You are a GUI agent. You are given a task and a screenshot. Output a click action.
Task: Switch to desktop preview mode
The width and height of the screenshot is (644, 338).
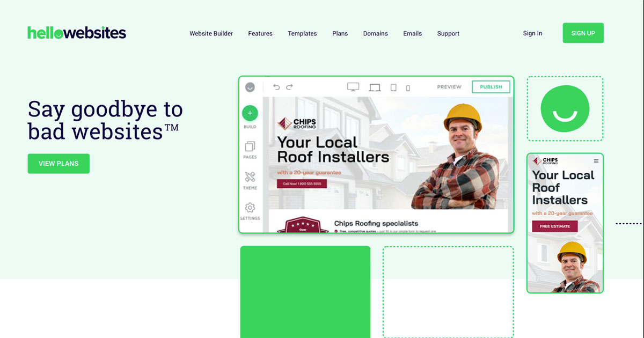click(x=353, y=86)
